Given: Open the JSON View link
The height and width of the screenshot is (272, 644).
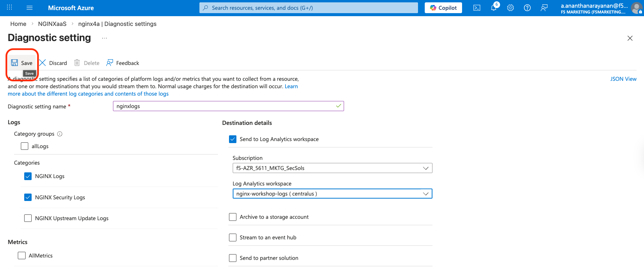Looking at the screenshot, I should pyautogui.click(x=623, y=79).
